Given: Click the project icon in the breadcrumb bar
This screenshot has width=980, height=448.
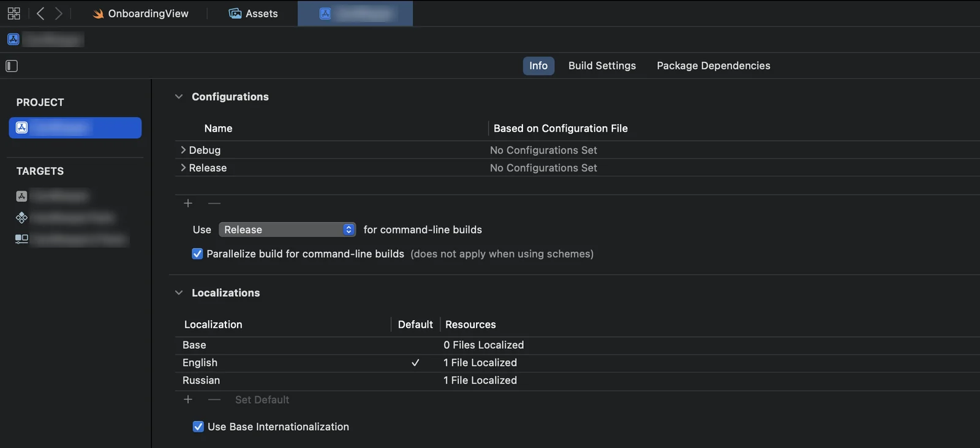Looking at the screenshot, I should 13,39.
